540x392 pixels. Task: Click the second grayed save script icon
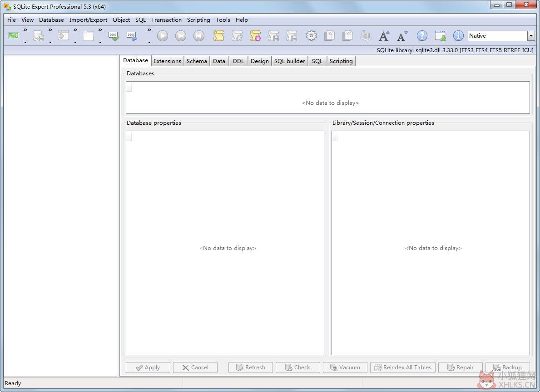point(292,36)
